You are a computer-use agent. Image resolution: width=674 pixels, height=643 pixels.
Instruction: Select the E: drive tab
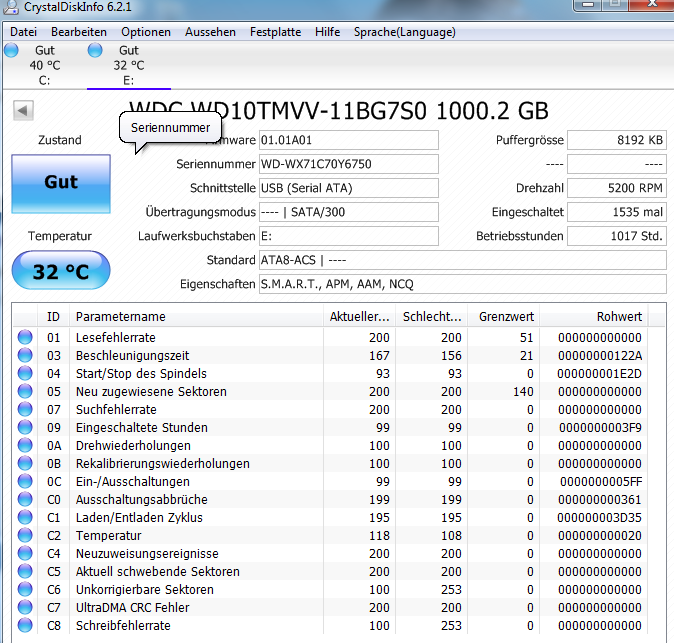[x=129, y=65]
